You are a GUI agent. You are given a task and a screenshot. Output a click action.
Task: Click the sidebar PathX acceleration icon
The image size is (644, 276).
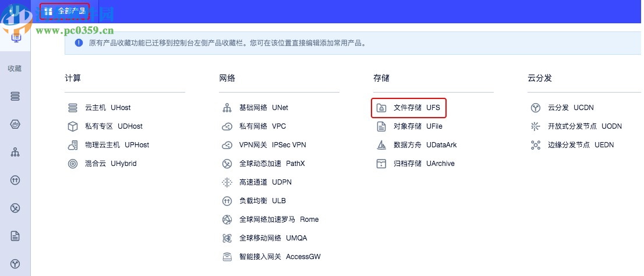pos(15,208)
